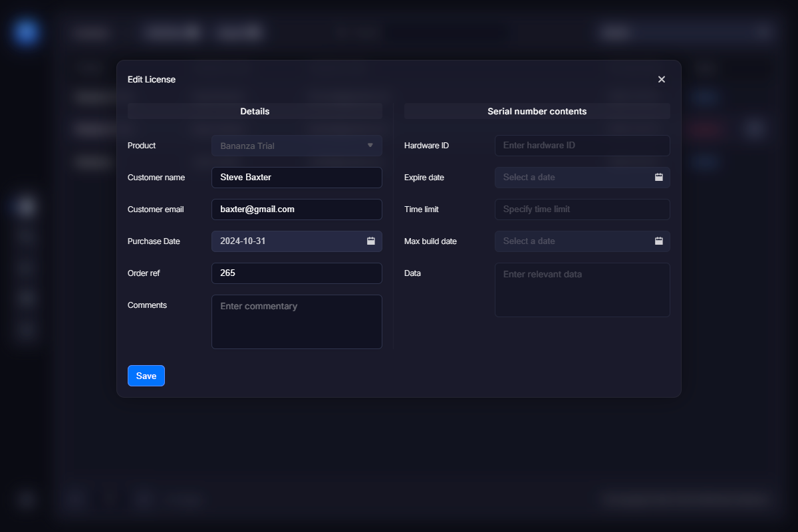This screenshot has height=532, width=798.
Task: Click the Details section header
Action: [255, 111]
